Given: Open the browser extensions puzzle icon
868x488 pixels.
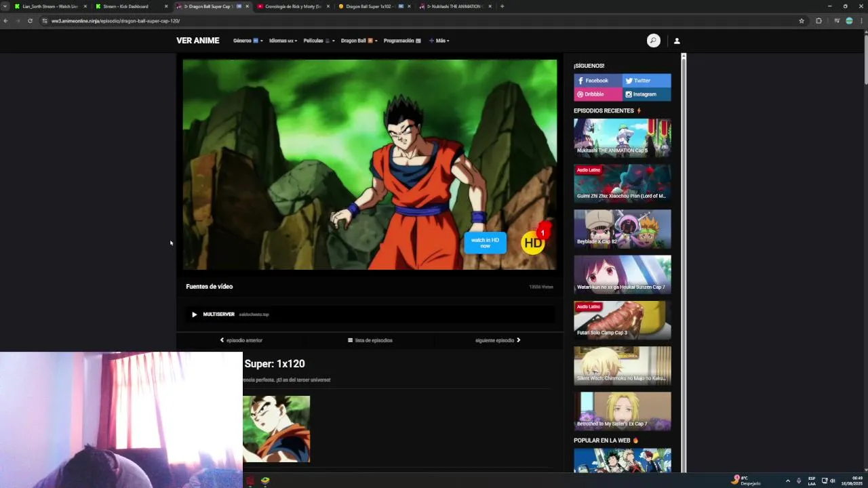Looking at the screenshot, I should click(818, 21).
